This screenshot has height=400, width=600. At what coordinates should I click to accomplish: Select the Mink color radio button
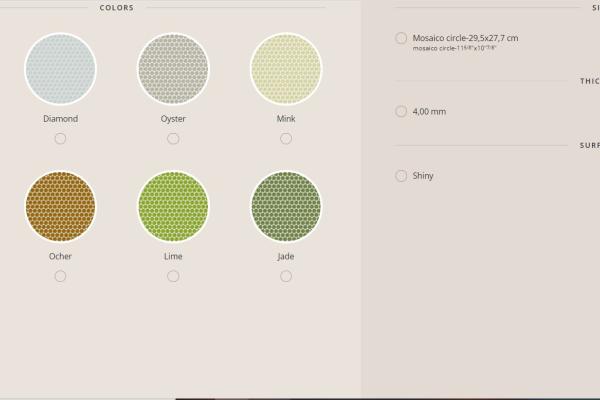tap(286, 139)
